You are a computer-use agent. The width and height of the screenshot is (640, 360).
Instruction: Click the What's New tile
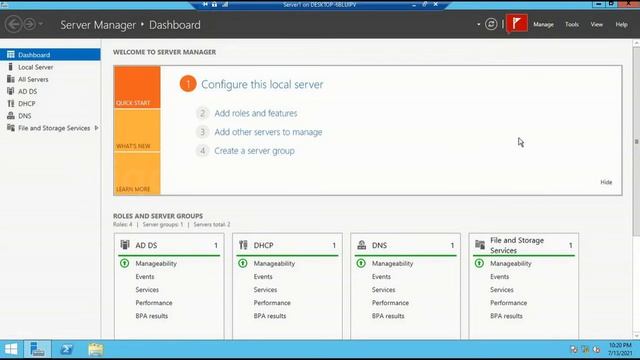137,130
